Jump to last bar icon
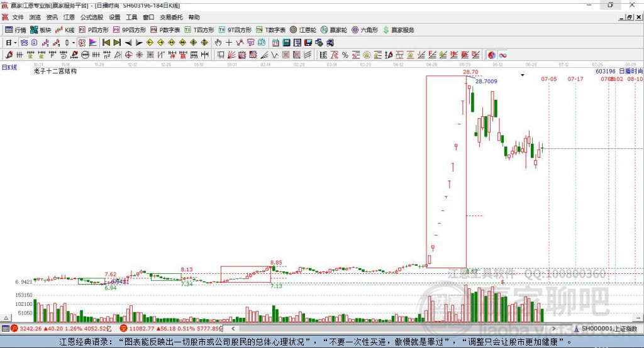This screenshot has width=644, height=348. click(117, 43)
